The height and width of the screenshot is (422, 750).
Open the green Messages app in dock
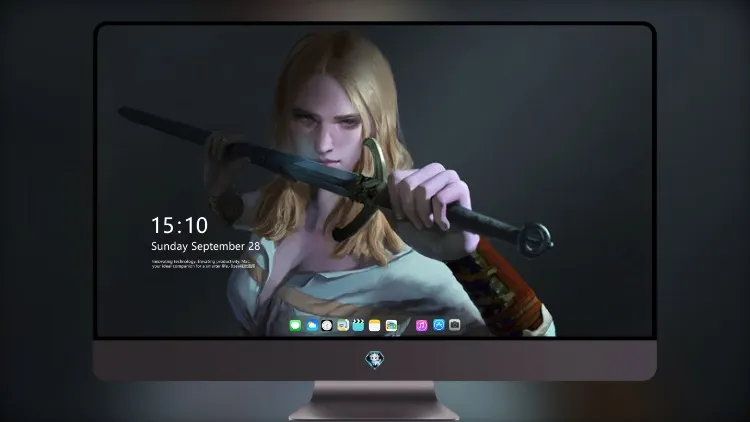click(x=295, y=326)
